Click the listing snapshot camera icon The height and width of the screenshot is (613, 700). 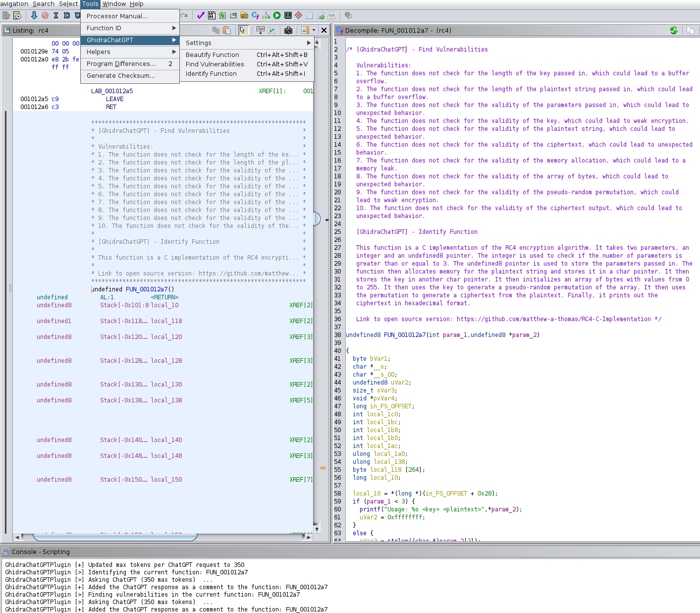click(x=288, y=30)
